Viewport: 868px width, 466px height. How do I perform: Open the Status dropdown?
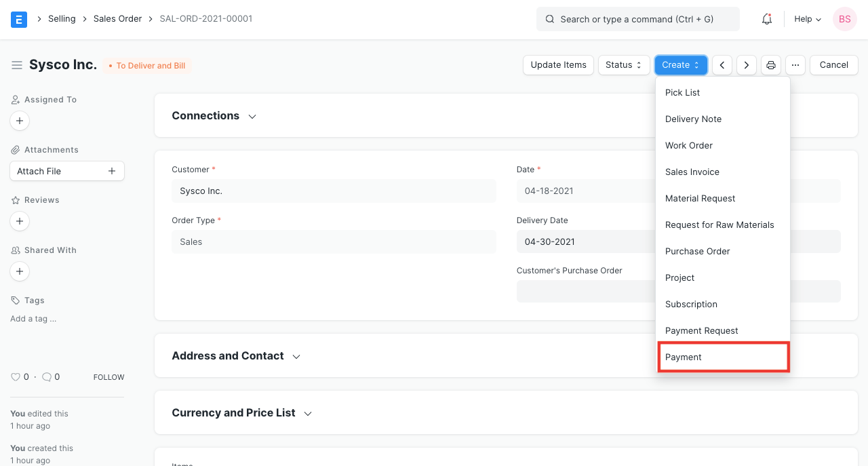623,64
